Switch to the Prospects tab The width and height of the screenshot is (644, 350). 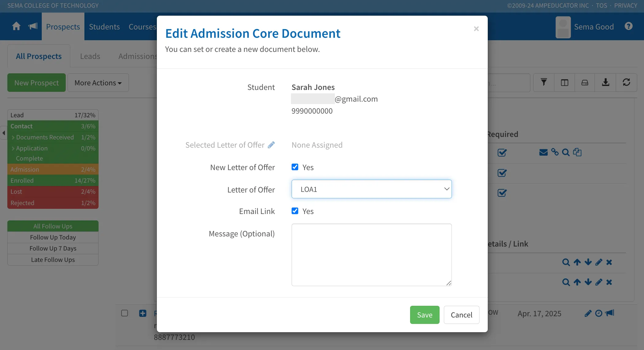coord(63,27)
